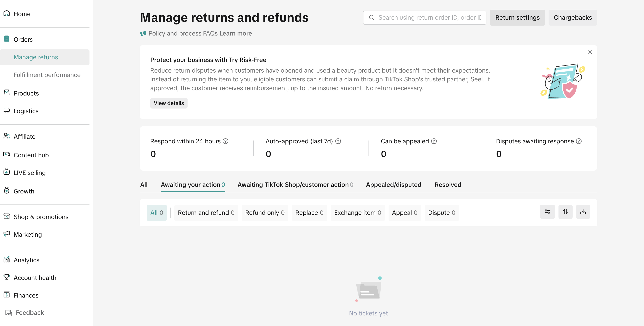644x326 pixels.
Task: Click the Logistics truck icon
Action: (x=7, y=110)
